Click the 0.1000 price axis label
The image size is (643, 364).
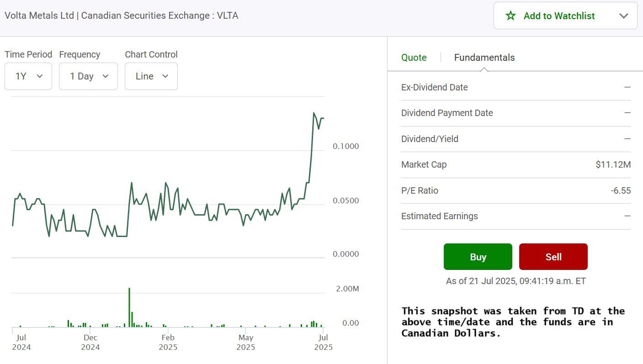coord(345,146)
